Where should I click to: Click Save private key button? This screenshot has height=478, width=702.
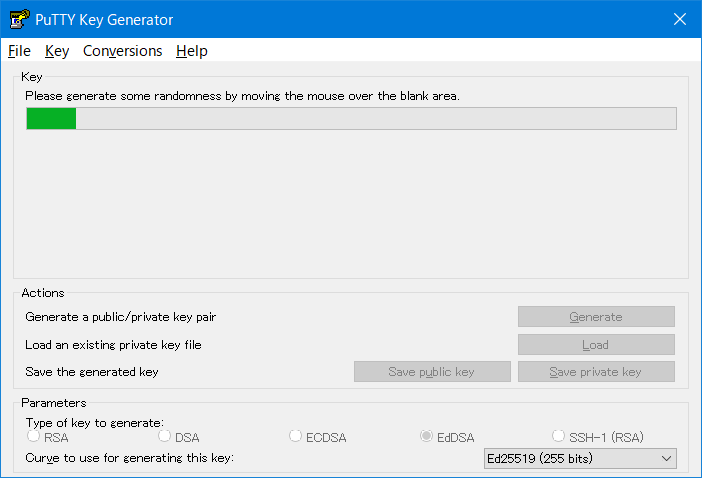pos(596,372)
